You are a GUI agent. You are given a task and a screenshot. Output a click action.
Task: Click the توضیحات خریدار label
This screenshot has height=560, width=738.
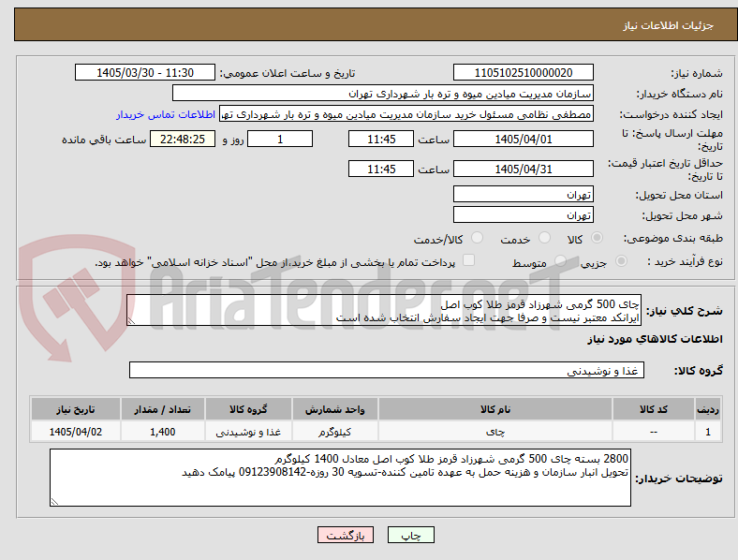click(679, 479)
